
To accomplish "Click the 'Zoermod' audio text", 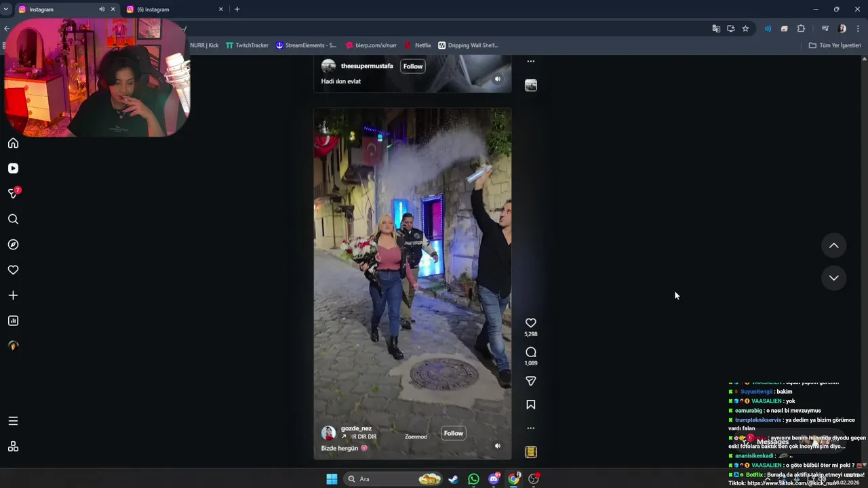I will 416,437.
